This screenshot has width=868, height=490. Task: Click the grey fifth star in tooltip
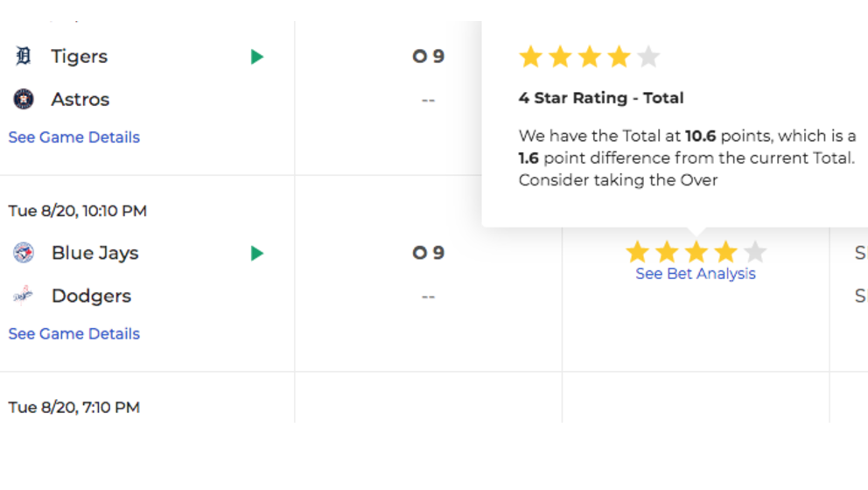[x=648, y=57]
